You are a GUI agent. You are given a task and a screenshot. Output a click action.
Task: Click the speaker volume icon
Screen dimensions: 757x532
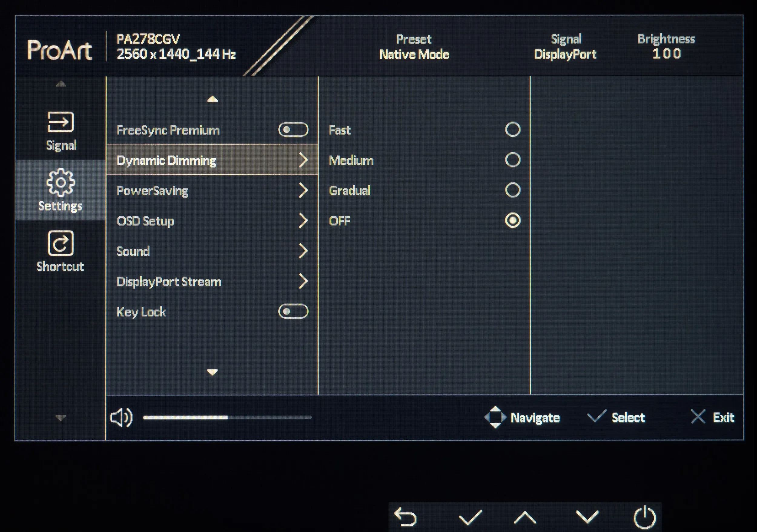coord(121,418)
